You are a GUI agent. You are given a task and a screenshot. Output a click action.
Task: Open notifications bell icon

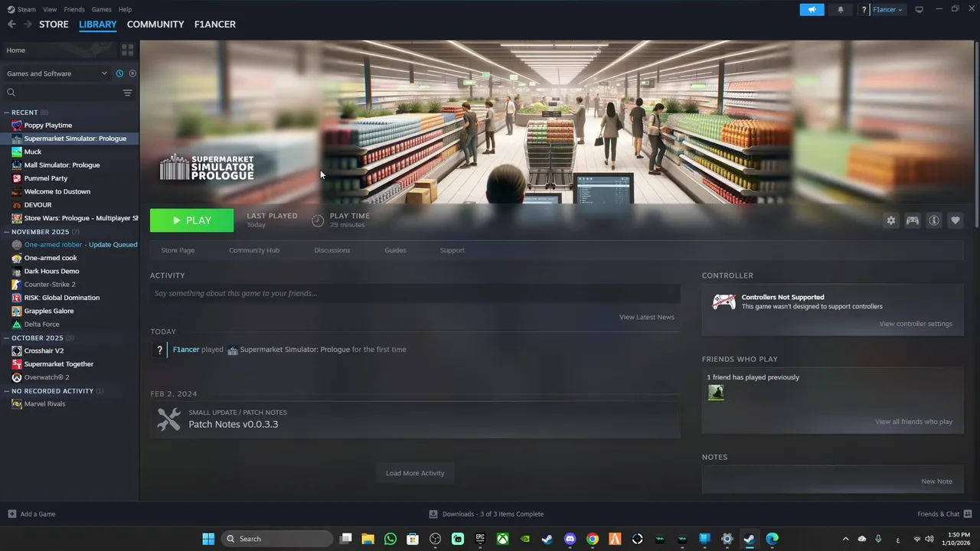point(841,9)
